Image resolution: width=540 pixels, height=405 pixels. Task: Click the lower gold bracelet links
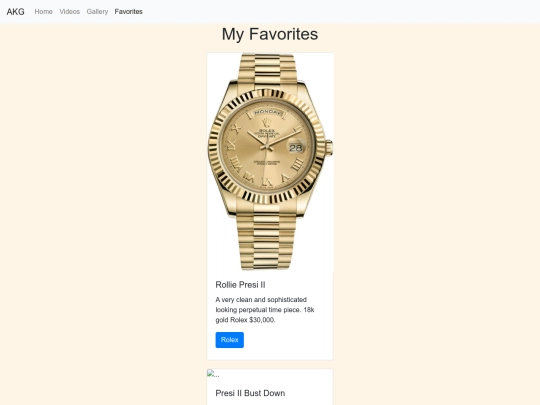[x=267, y=240]
